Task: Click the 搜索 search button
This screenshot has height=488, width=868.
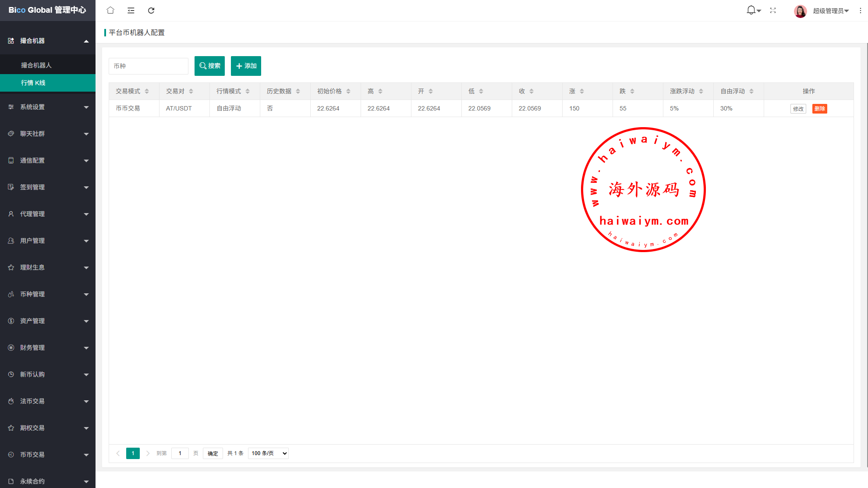Action: pyautogui.click(x=209, y=66)
